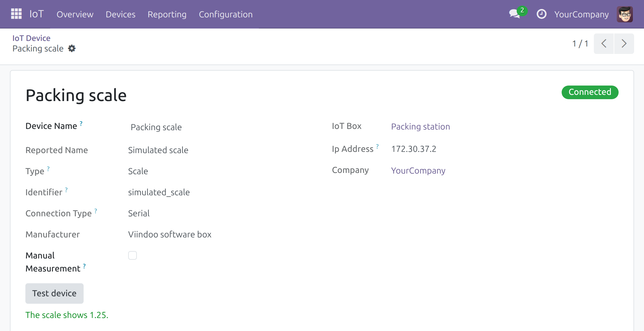Open the user avatar menu
The width and height of the screenshot is (644, 331).
click(x=624, y=14)
